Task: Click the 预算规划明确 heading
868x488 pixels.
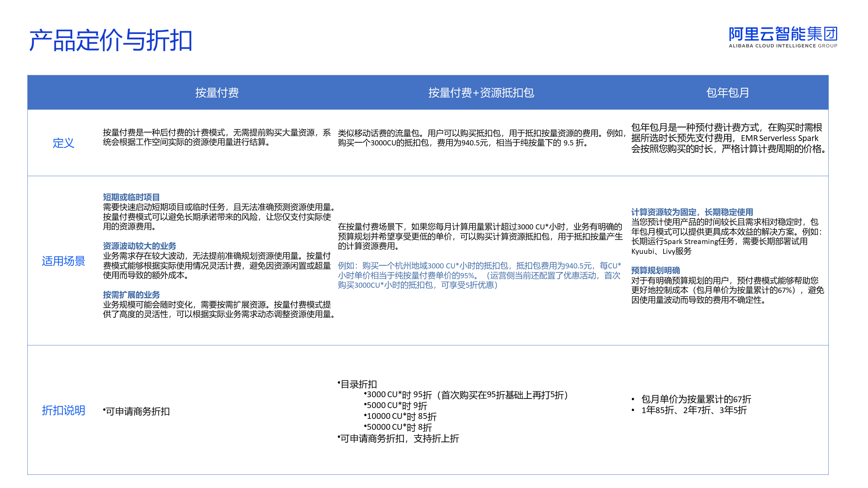Action: click(x=655, y=270)
